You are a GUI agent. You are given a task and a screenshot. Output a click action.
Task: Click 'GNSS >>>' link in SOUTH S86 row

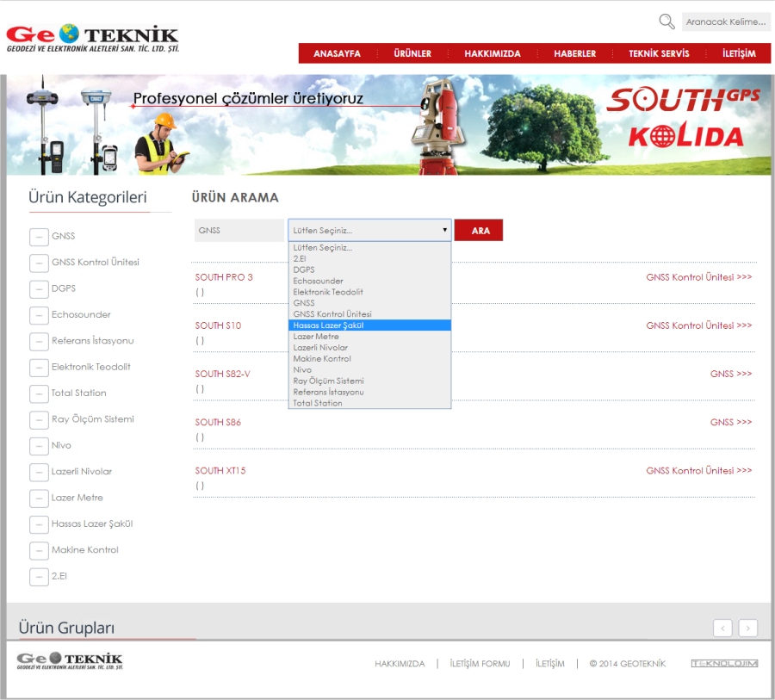coord(731,422)
